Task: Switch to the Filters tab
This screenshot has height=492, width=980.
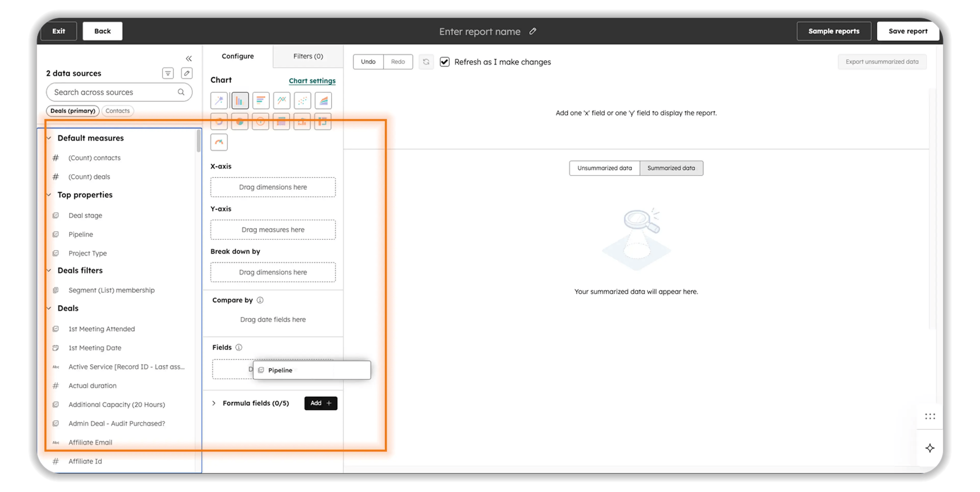Action: (307, 56)
